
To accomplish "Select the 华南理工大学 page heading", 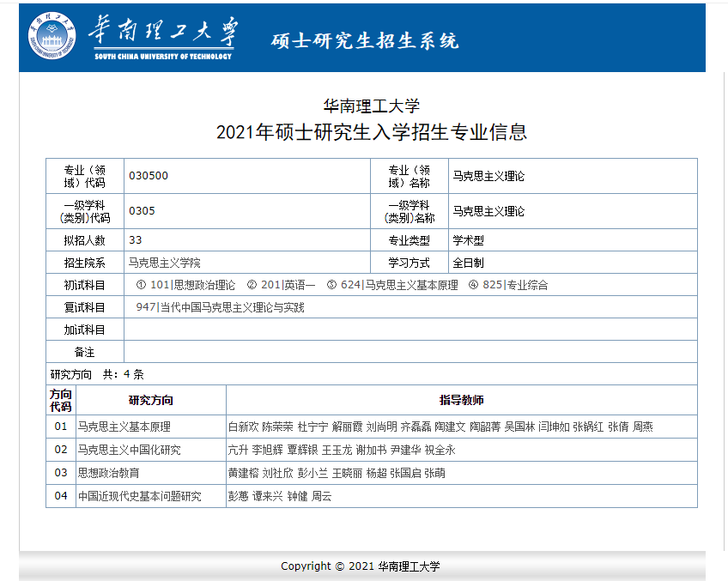I will 372,106.
